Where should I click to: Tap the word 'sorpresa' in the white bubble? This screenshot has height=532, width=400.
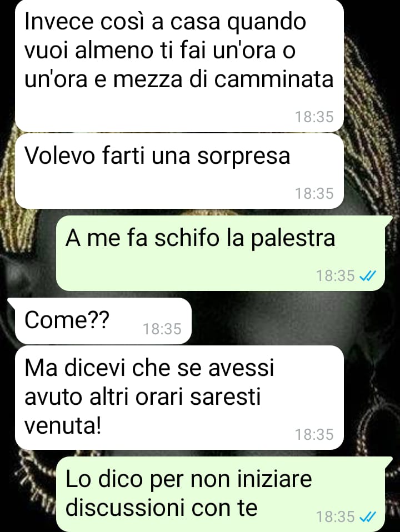coord(244,157)
